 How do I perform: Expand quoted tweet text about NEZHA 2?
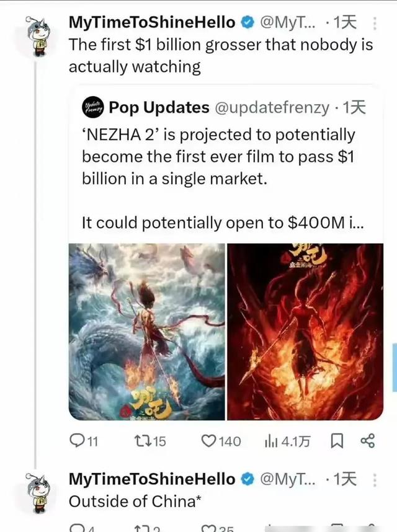(x=223, y=179)
